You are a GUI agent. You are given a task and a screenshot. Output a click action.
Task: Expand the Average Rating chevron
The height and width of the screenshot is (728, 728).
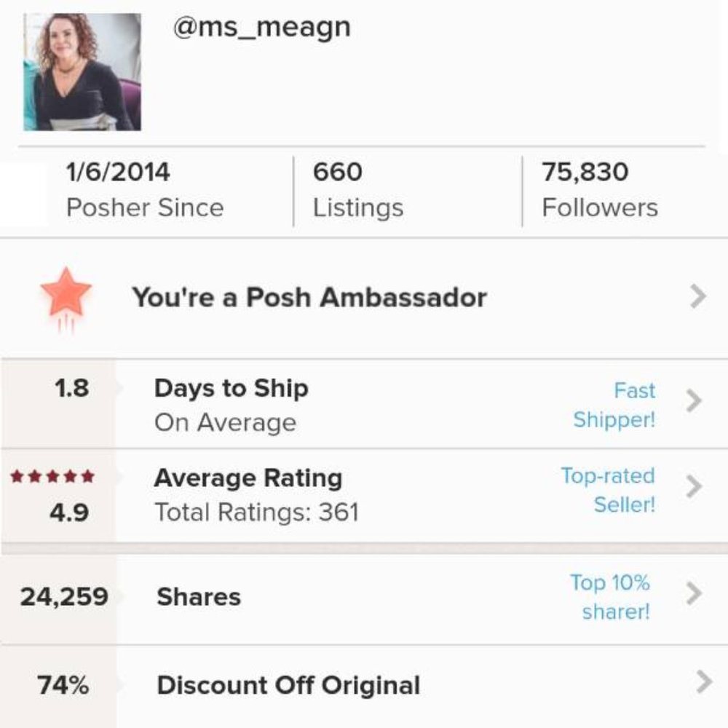(x=694, y=486)
